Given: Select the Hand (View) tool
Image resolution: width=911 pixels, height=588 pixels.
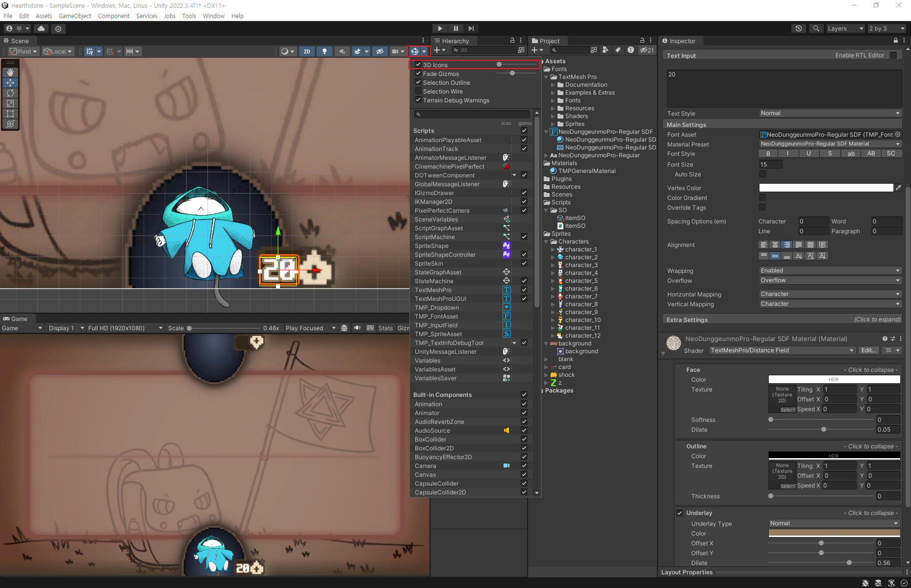Looking at the screenshot, I should [x=10, y=73].
